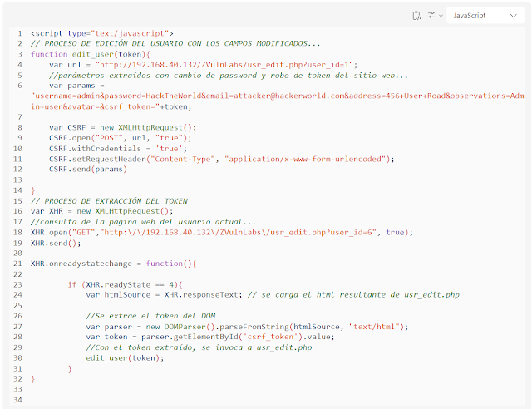
Task: Click the copy code icon
Action: point(416,16)
